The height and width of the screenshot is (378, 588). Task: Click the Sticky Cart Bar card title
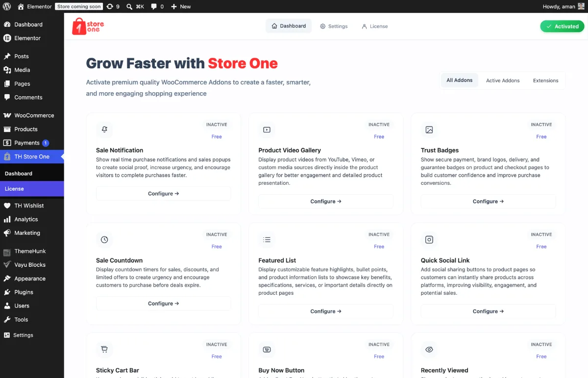click(x=118, y=371)
